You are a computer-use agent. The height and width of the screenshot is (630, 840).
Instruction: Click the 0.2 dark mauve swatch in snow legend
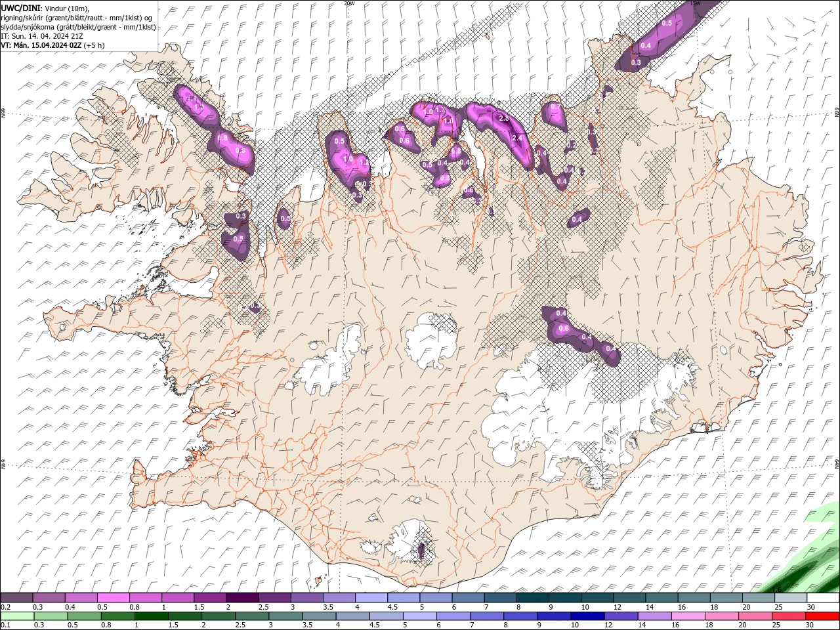[x=16, y=598]
